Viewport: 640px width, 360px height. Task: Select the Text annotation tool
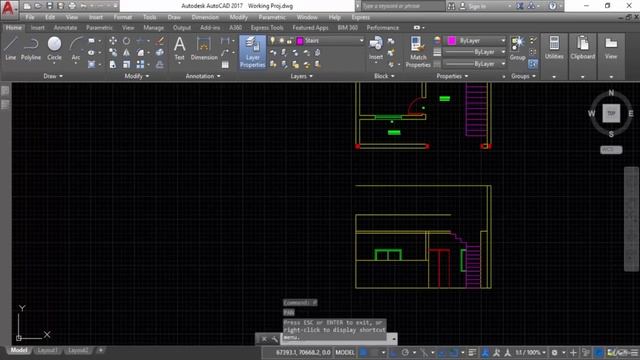pyautogui.click(x=180, y=48)
